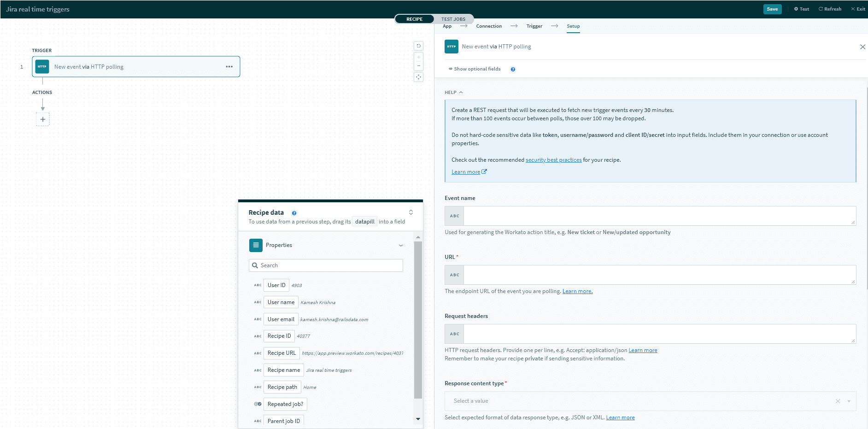Close the HTTP polling setup panel
This screenshot has width=868, height=429.
point(862,47)
